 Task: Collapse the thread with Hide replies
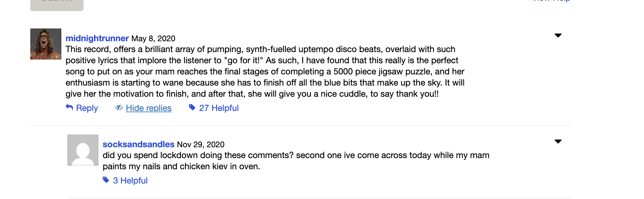coord(148,108)
